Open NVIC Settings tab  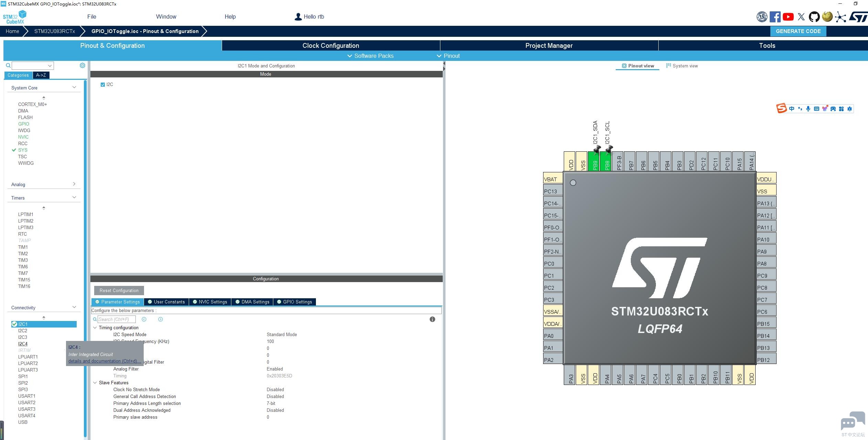pyautogui.click(x=210, y=302)
